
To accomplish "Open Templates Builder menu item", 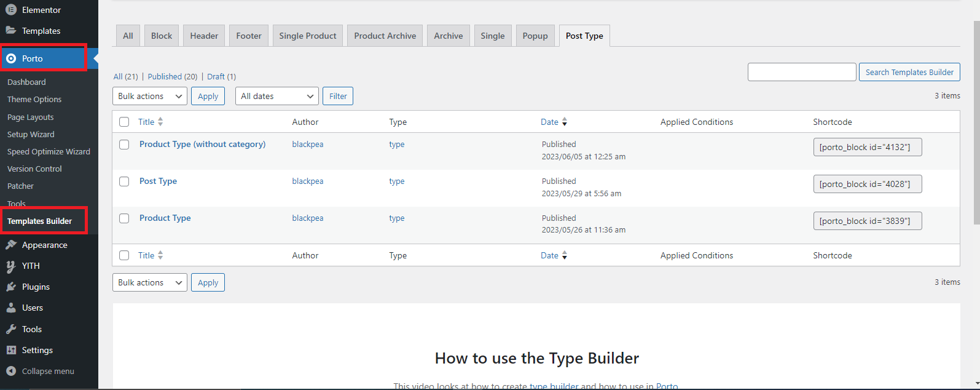I will 40,221.
